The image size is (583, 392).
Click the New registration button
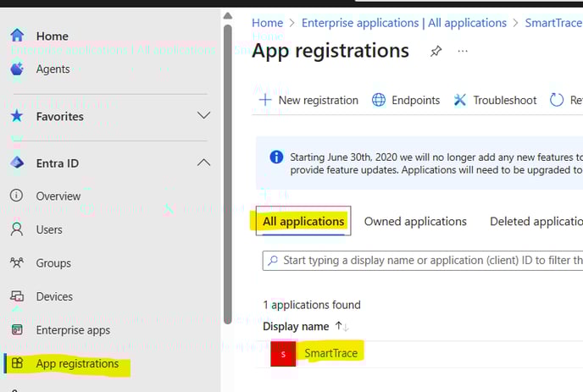coord(308,100)
